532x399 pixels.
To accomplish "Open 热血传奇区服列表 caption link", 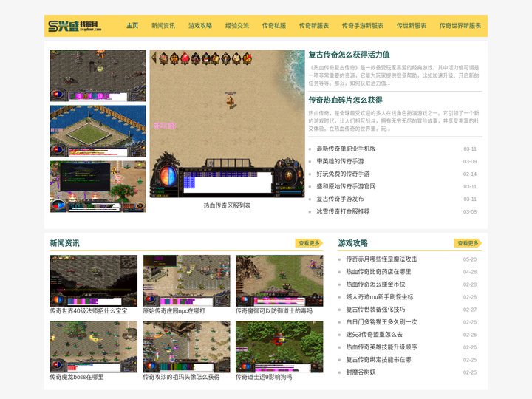I will (x=227, y=205).
